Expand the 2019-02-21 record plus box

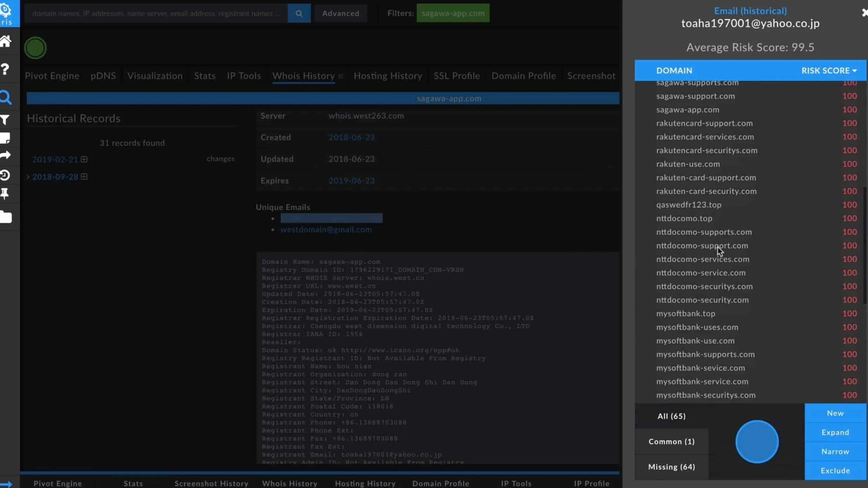[84, 159]
